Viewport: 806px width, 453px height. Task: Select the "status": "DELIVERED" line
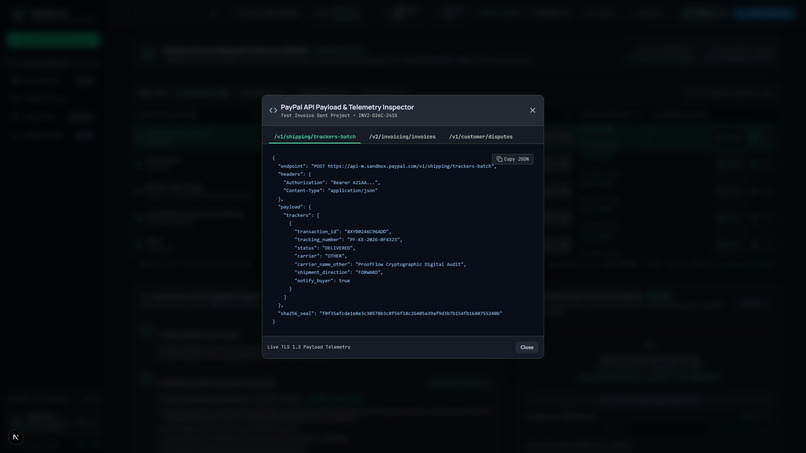click(x=325, y=248)
